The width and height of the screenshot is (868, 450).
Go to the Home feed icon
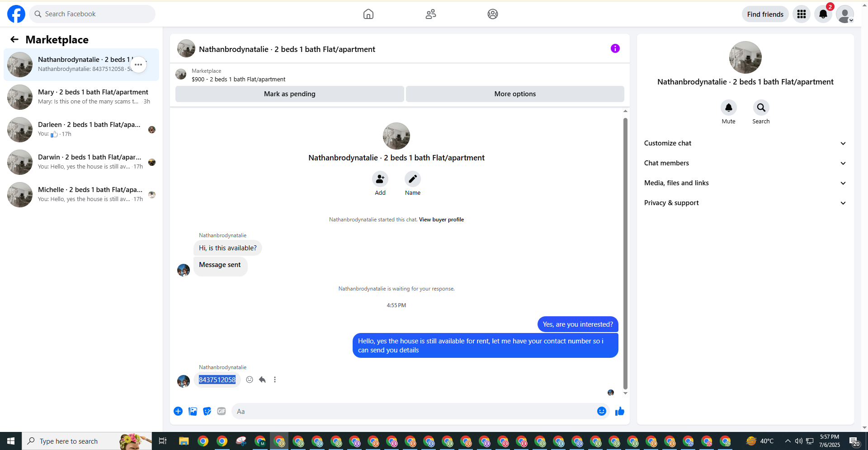(368, 14)
